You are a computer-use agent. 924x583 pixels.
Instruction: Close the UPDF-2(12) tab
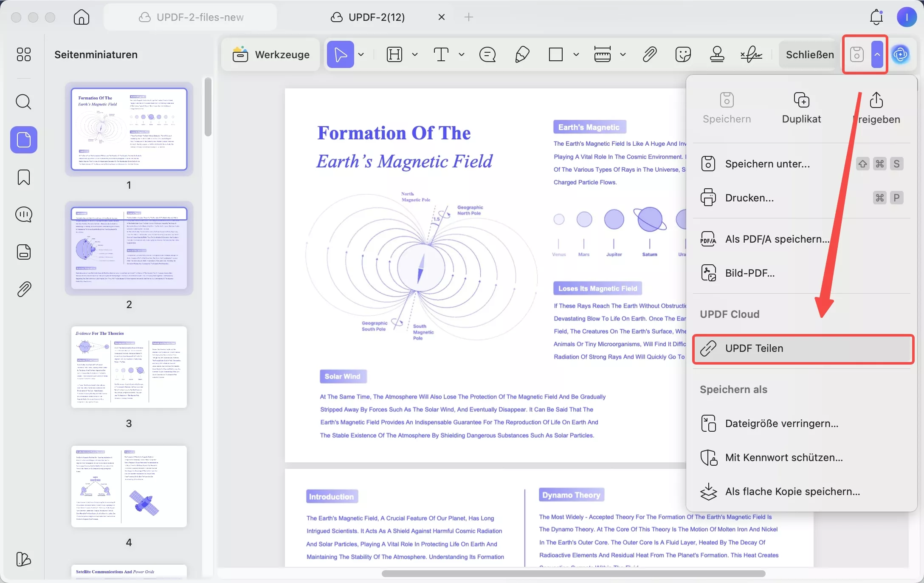pos(442,17)
